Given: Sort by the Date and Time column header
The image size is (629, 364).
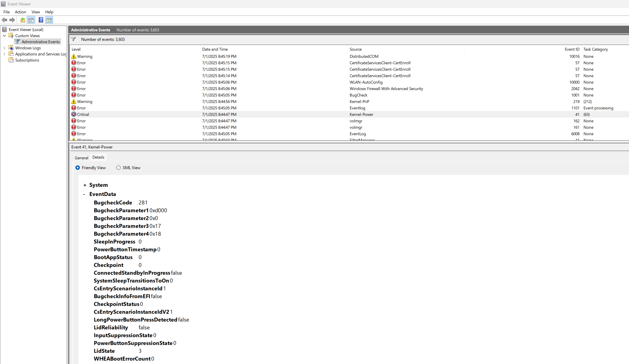Looking at the screenshot, I should point(274,49).
